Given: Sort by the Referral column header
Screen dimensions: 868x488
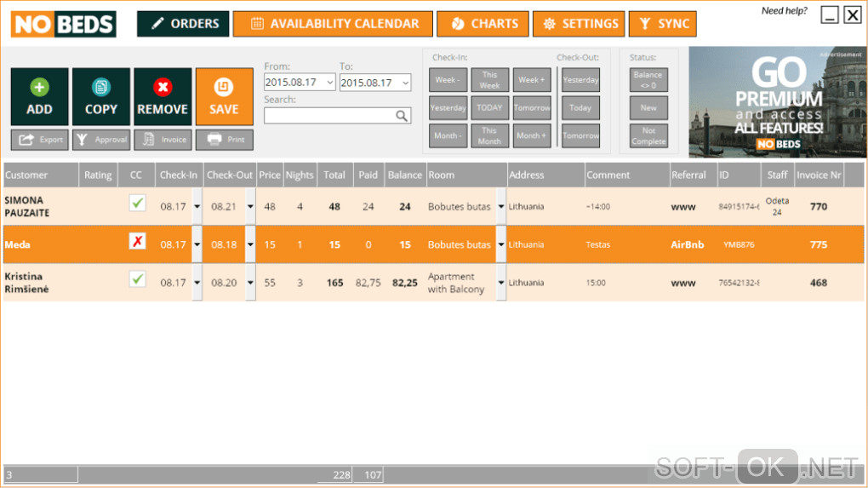Looking at the screenshot, I should coord(693,175).
